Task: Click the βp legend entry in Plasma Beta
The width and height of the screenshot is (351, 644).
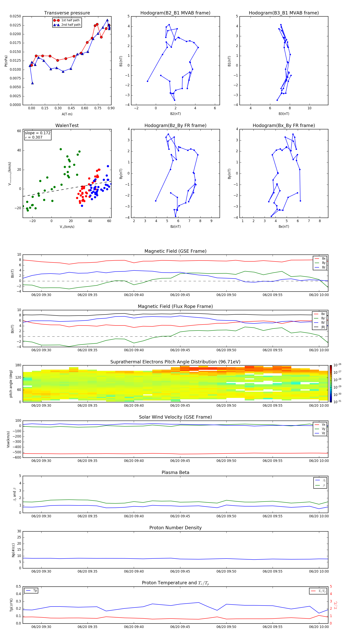Action: (x=321, y=480)
